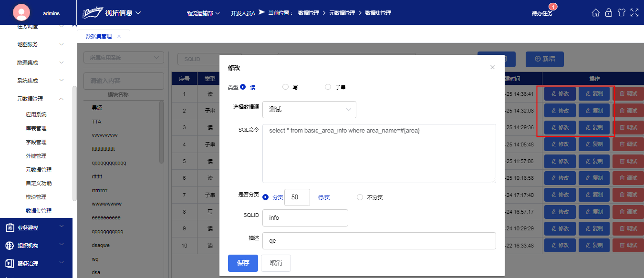Close the 修改 dialog with X icon
The height and width of the screenshot is (278, 644).
click(492, 67)
